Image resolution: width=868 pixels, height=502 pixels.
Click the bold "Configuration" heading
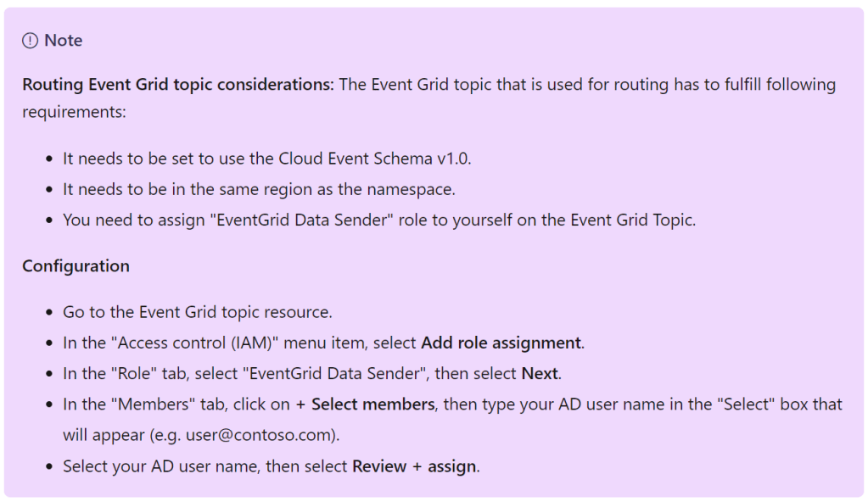tap(76, 266)
